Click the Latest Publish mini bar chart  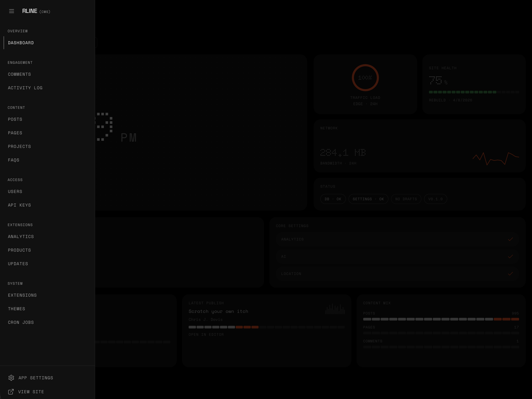point(335,309)
